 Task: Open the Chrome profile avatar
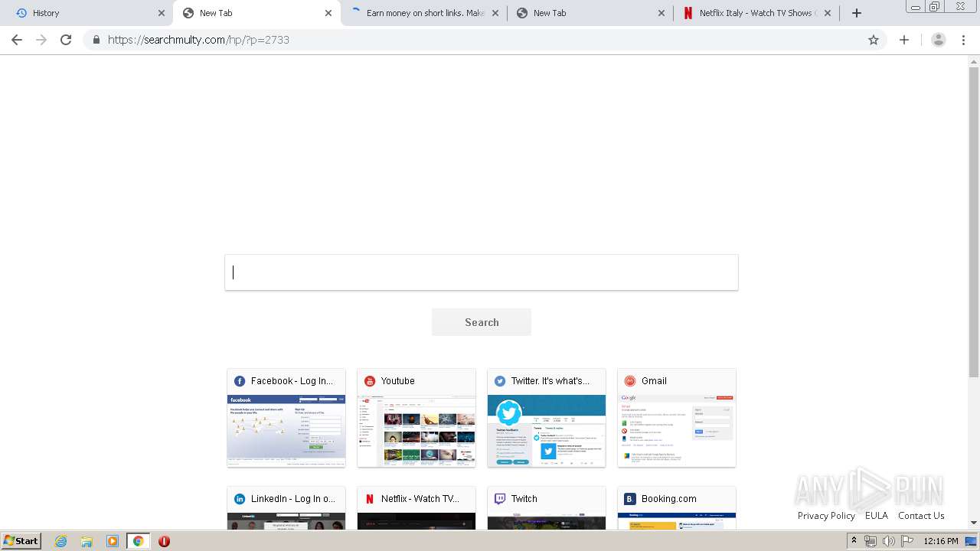pos(938,40)
